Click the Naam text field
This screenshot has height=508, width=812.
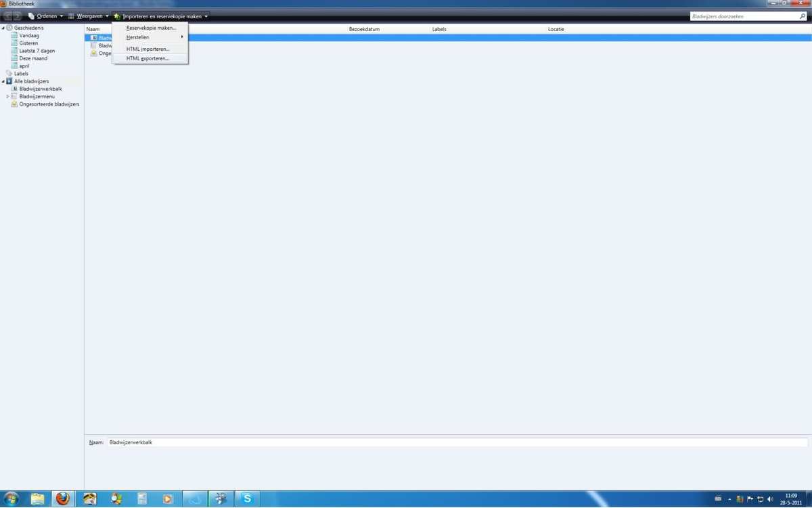click(457, 442)
